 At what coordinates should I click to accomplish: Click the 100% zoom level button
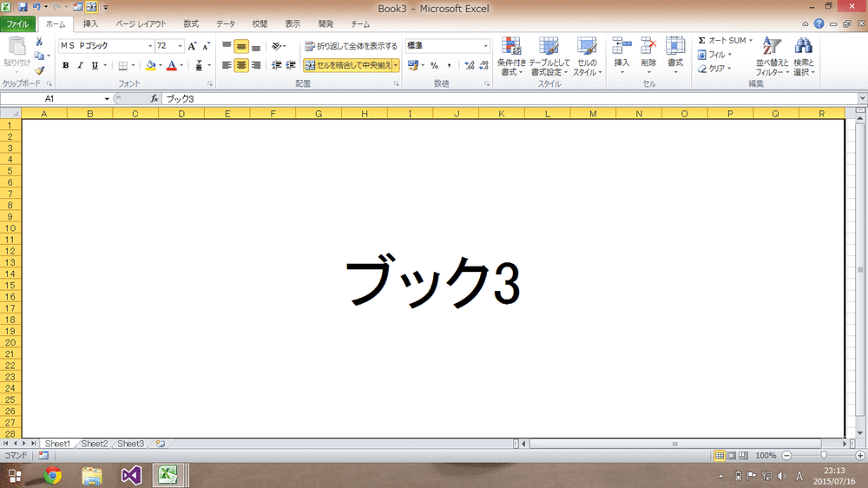(x=766, y=455)
